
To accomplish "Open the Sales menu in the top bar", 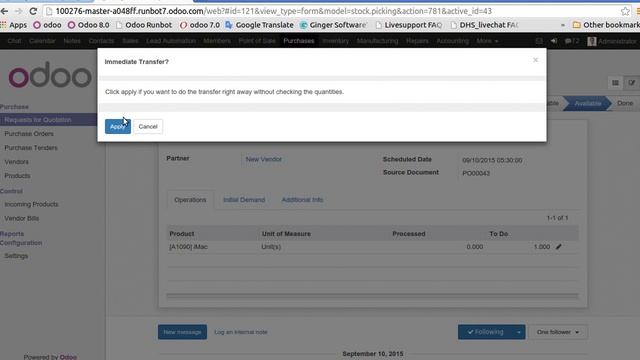I will (x=130, y=41).
